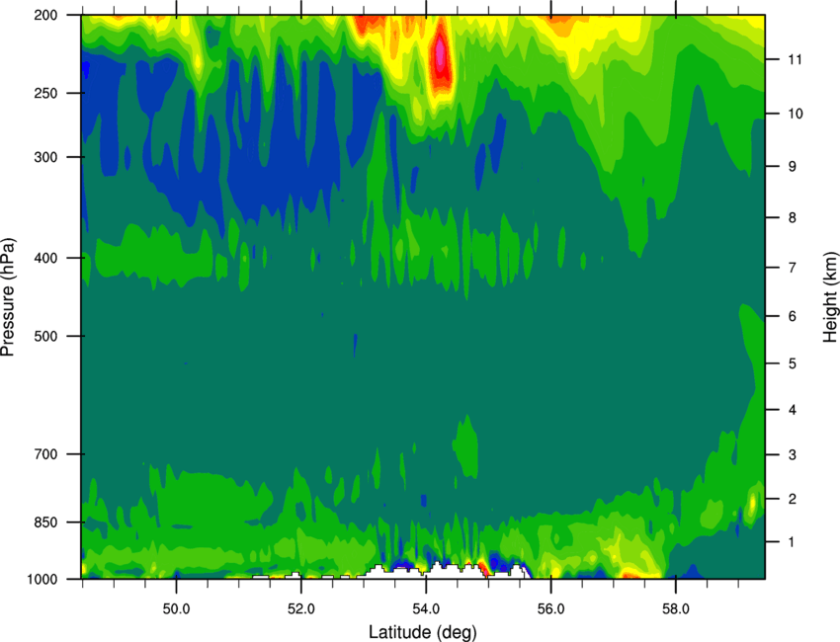The height and width of the screenshot is (642, 840).
Task: Click the magenta peak near 54 degrees latitude
Action: (441, 52)
